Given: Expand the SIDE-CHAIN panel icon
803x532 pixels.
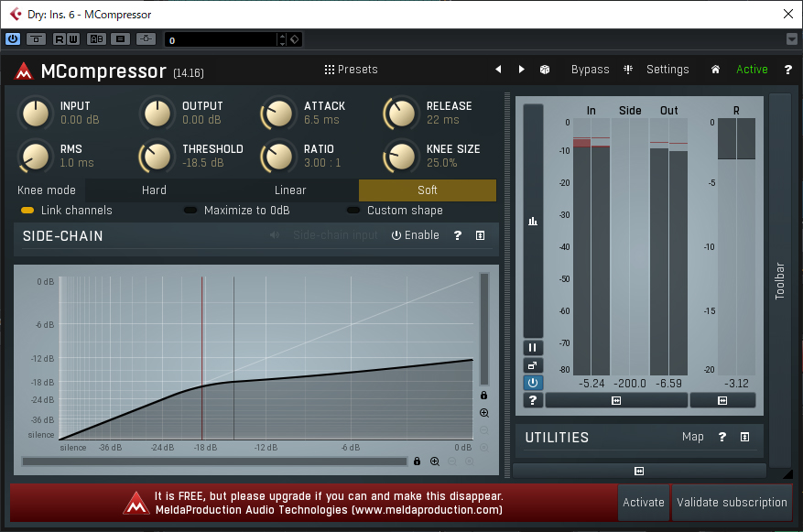Looking at the screenshot, I should pyautogui.click(x=480, y=235).
